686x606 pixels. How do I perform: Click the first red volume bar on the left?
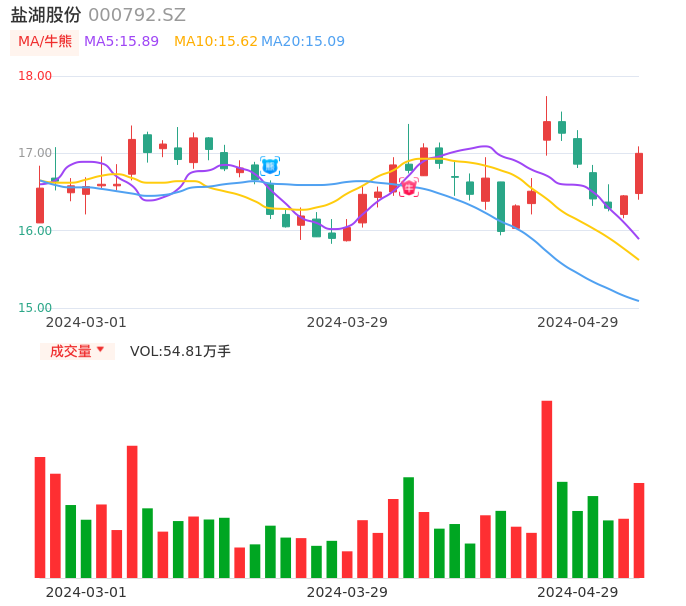coord(40,517)
